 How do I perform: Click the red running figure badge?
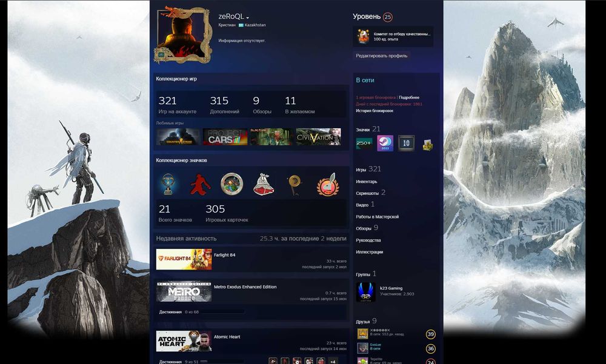(x=200, y=184)
